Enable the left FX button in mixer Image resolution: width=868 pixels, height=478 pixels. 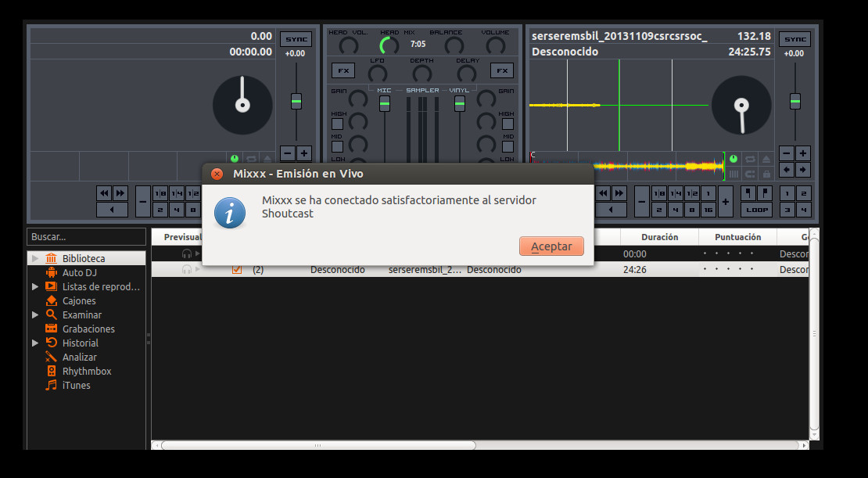point(343,70)
